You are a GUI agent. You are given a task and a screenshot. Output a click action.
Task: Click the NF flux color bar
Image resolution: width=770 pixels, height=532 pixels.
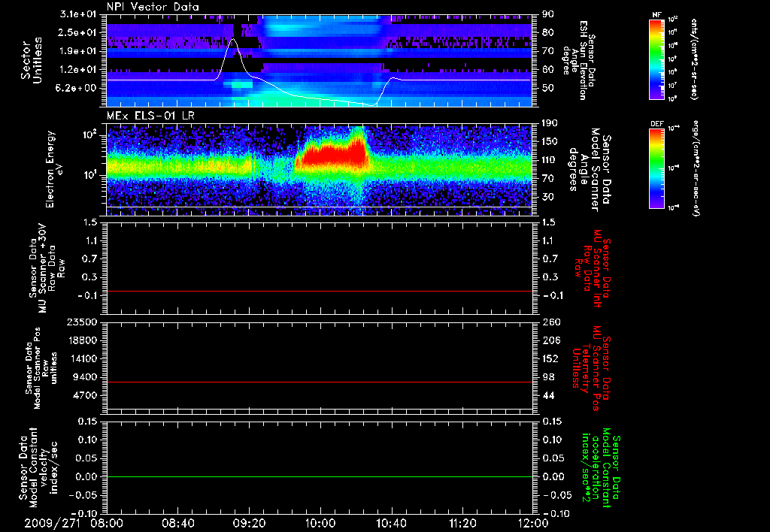point(656,59)
